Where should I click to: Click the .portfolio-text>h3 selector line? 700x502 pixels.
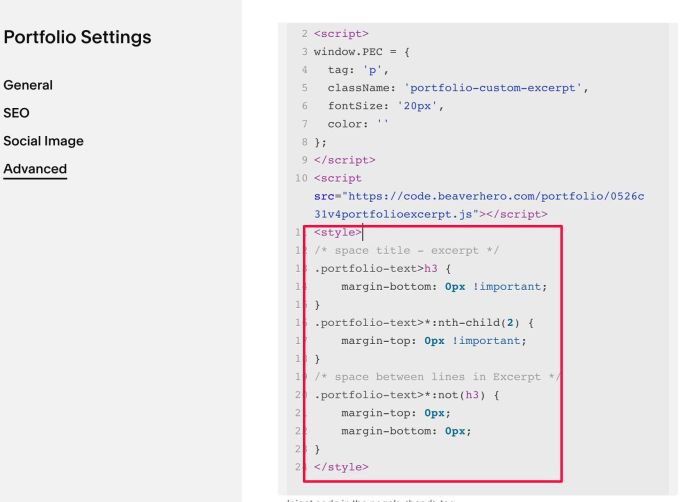pyautogui.click(x=383, y=269)
